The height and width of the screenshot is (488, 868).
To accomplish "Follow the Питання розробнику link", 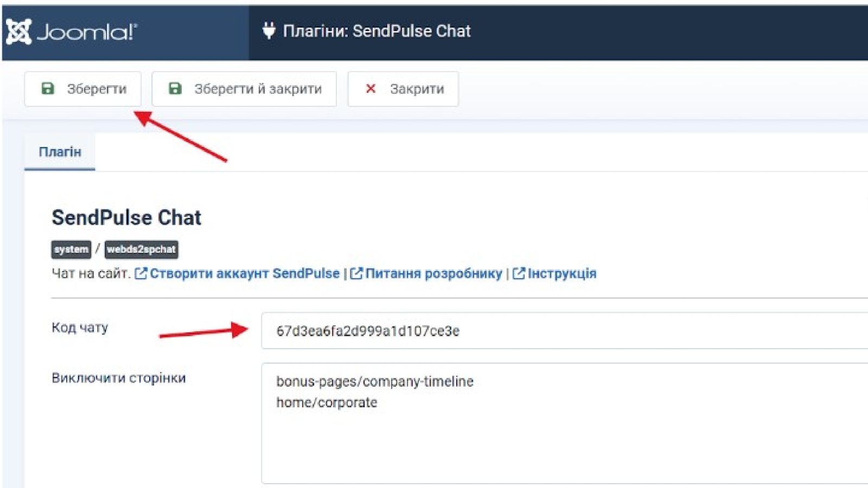I will pos(434,273).
